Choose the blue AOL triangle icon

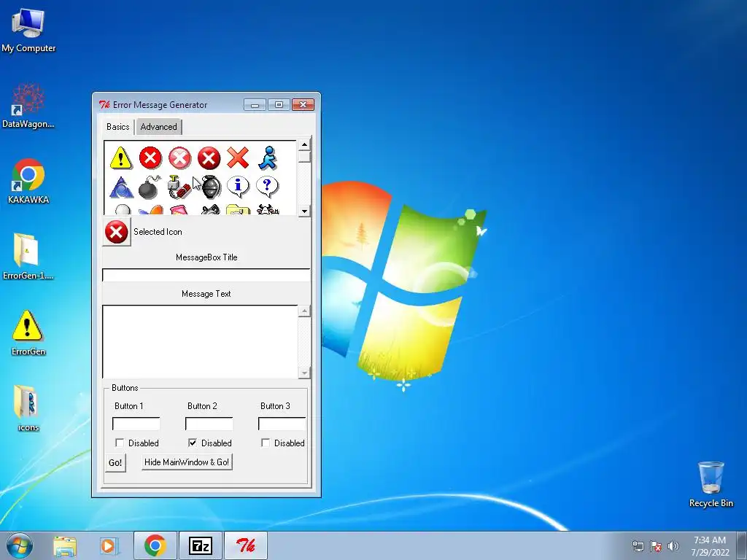click(x=121, y=187)
